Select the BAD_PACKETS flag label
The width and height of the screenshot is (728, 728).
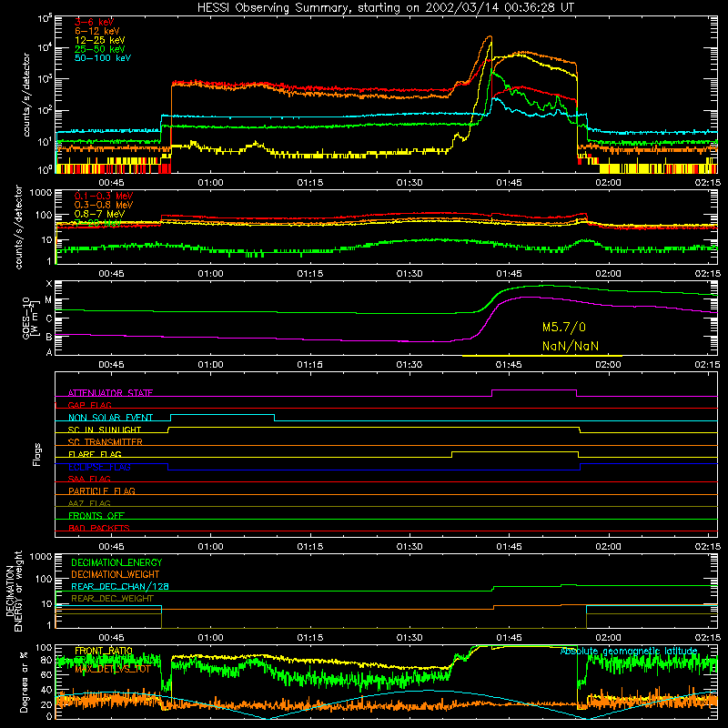pyautogui.click(x=99, y=528)
